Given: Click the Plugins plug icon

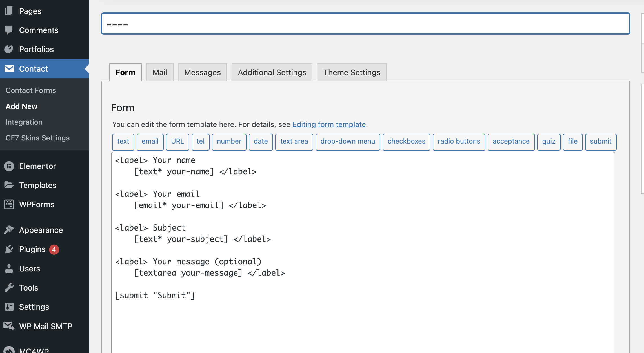Looking at the screenshot, I should click(x=9, y=249).
